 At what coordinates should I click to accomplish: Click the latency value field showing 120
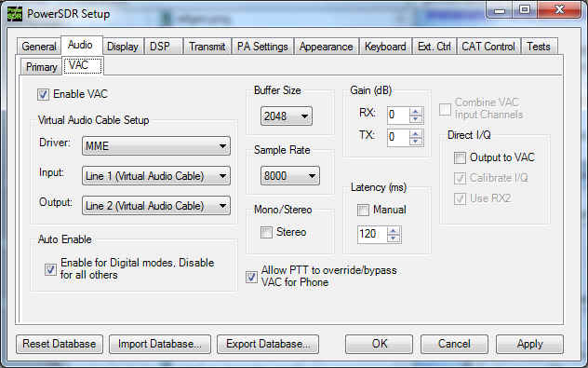click(372, 235)
